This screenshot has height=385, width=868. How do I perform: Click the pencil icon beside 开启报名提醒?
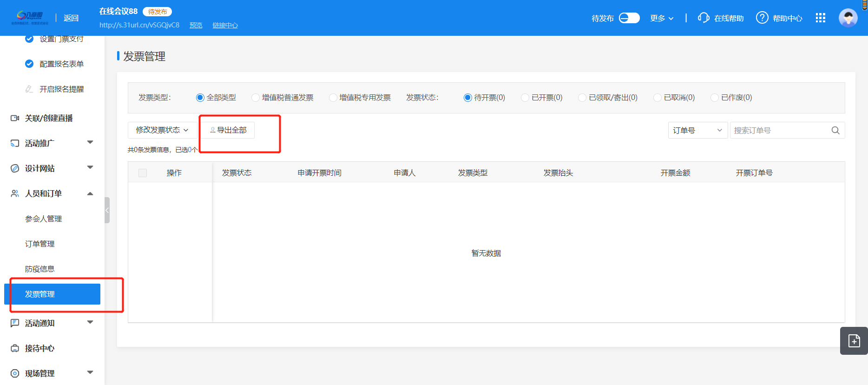(29, 89)
